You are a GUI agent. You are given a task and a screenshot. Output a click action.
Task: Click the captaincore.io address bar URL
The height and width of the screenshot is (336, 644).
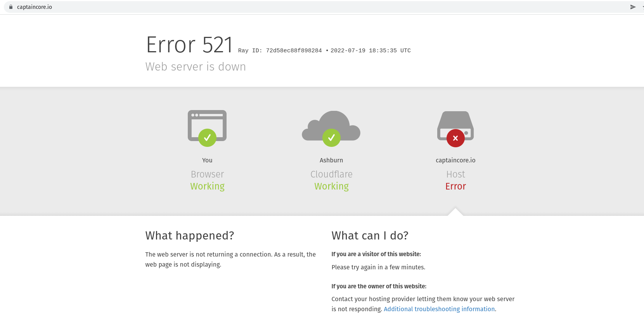tap(35, 7)
